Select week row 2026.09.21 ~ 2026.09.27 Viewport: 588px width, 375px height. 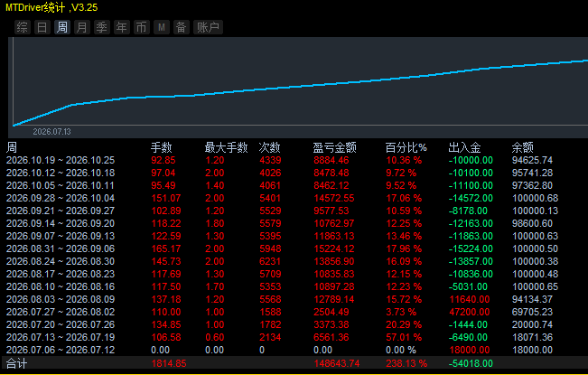pyautogui.click(x=294, y=211)
